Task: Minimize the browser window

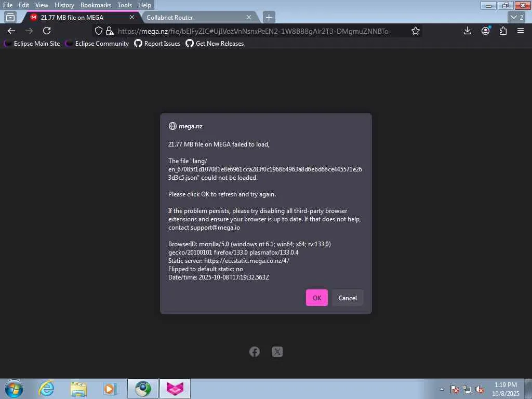Action: [x=489, y=5]
